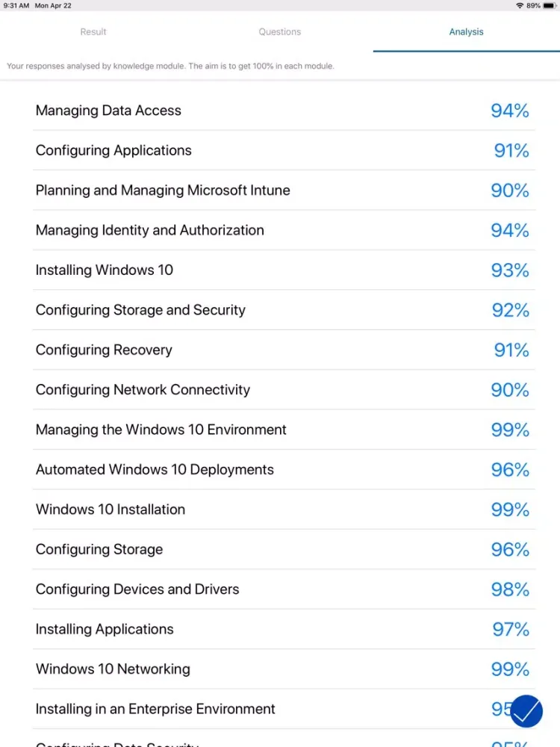This screenshot has height=747, width=560.
Task: Tap the blue checkmark floating button
Action: pyautogui.click(x=526, y=711)
